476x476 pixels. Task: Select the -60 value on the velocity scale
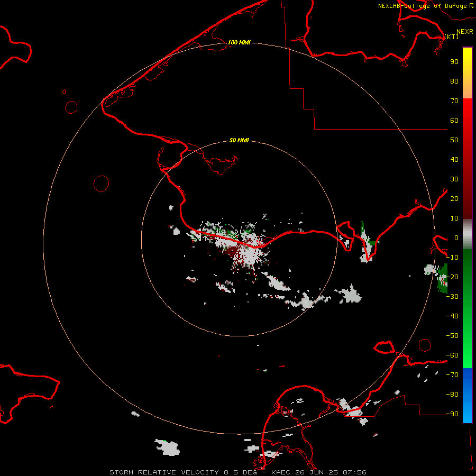pyautogui.click(x=452, y=355)
